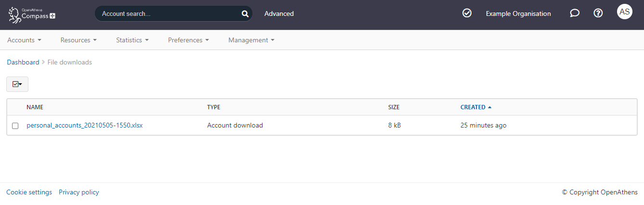
Task: Open the AS user avatar menu
Action: tap(624, 12)
